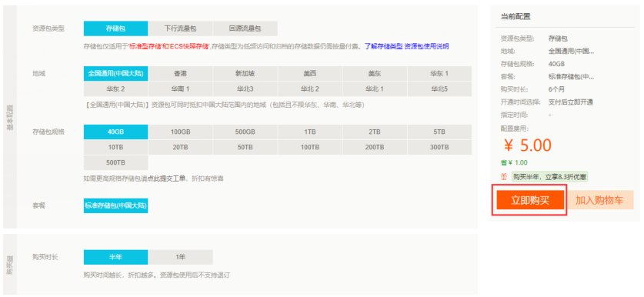The width and height of the screenshot is (644, 297).
Task: Select the 华北 1 region
Action: click(375, 88)
